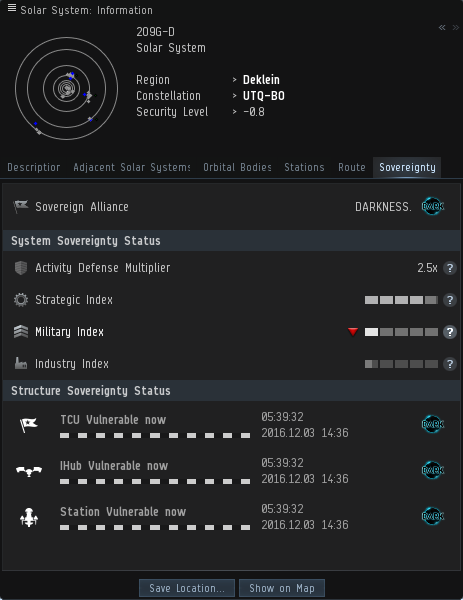Click the IHub Vulnerable now label
This screenshot has height=600, width=463.
(x=114, y=466)
